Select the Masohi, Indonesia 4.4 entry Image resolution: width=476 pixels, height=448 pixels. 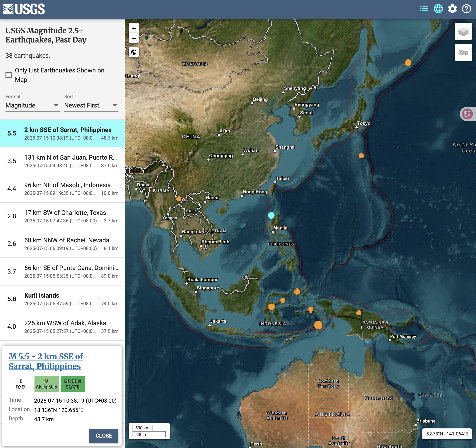[x=62, y=189]
